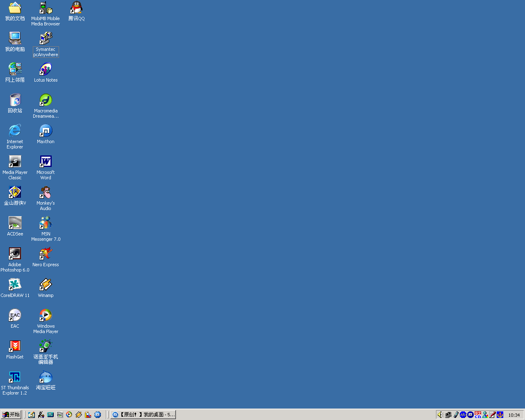Open the blue waveform tray icon
This screenshot has height=420, width=525.
(463, 415)
